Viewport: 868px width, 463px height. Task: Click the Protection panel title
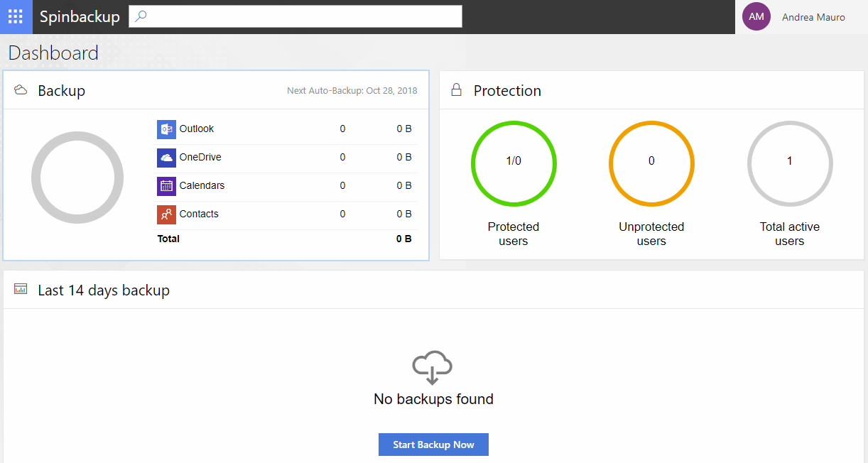pyautogui.click(x=507, y=91)
